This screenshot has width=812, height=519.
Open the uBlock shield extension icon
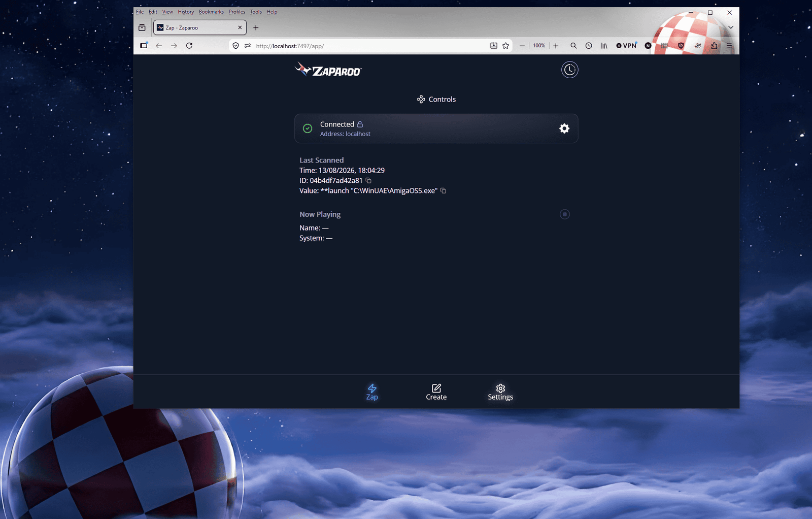point(681,46)
